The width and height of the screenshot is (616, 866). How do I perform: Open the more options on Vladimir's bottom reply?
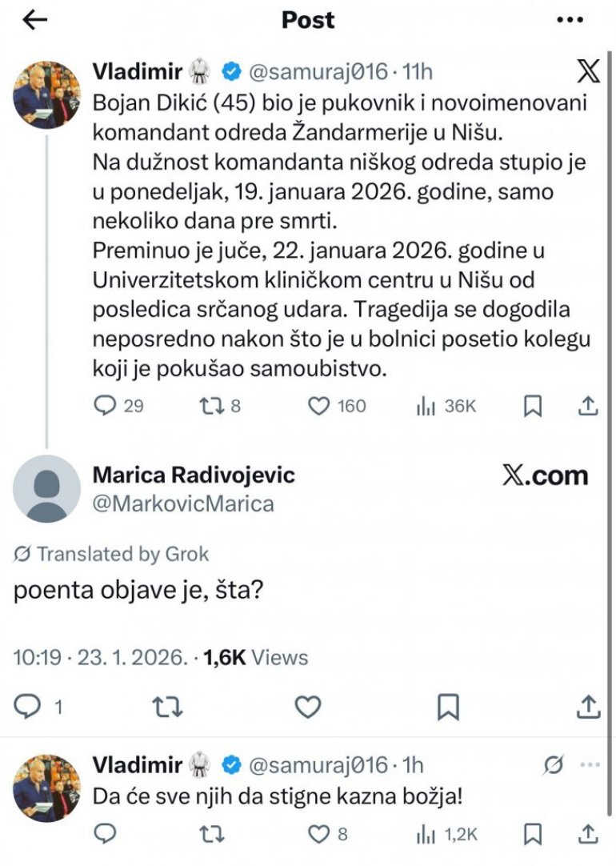coord(590,765)
